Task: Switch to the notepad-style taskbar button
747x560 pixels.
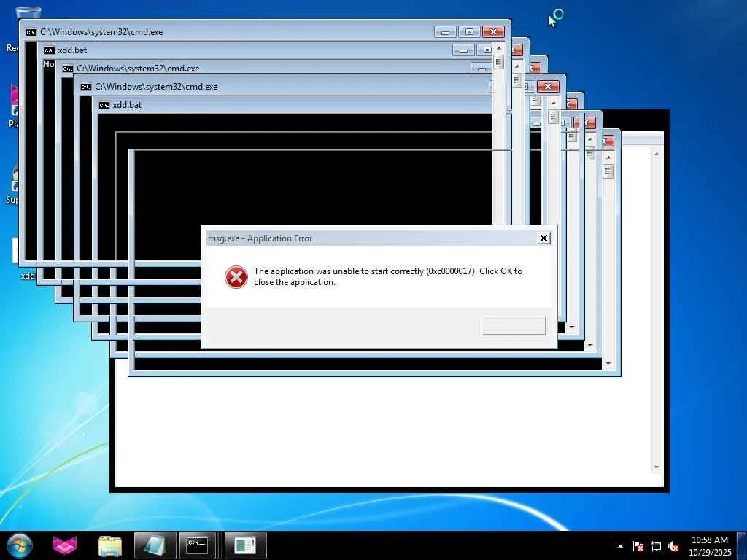Action: point(155,545)
